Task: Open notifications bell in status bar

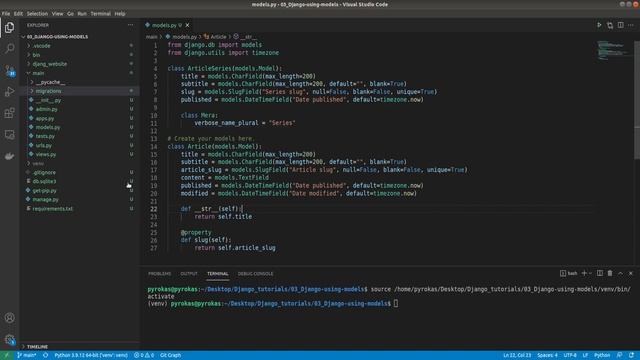Action: tap(631, 356)
